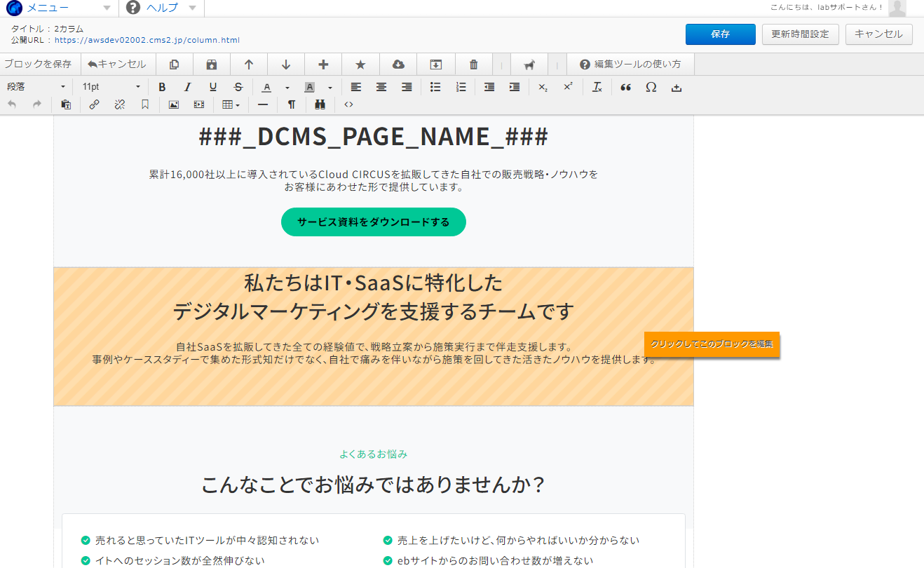
Task: Click the 更新時間設定 button
Action: tap(801, 34)
